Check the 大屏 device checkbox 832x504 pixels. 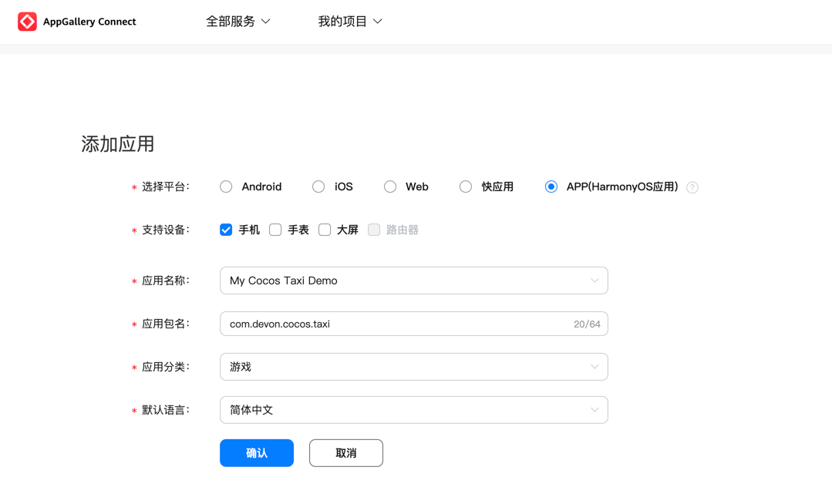tap(325, 229)
